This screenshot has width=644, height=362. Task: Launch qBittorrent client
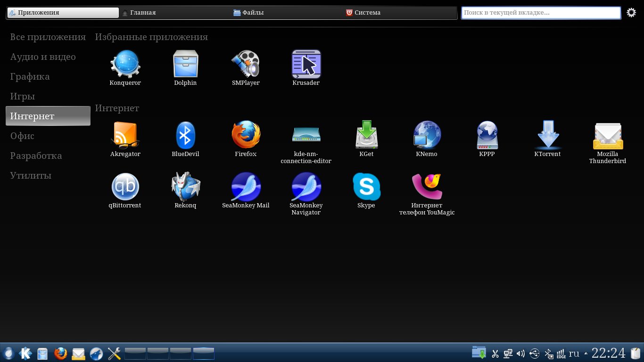pos(125,187)
